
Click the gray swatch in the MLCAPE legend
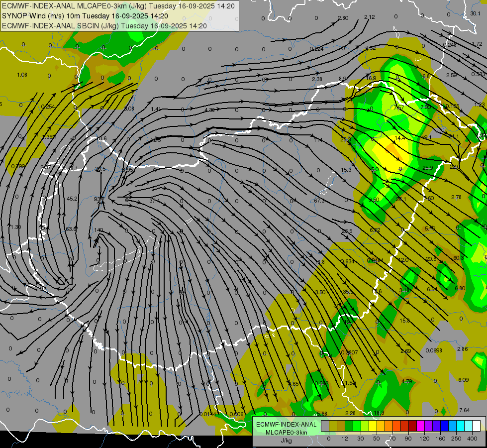[325, 426]
